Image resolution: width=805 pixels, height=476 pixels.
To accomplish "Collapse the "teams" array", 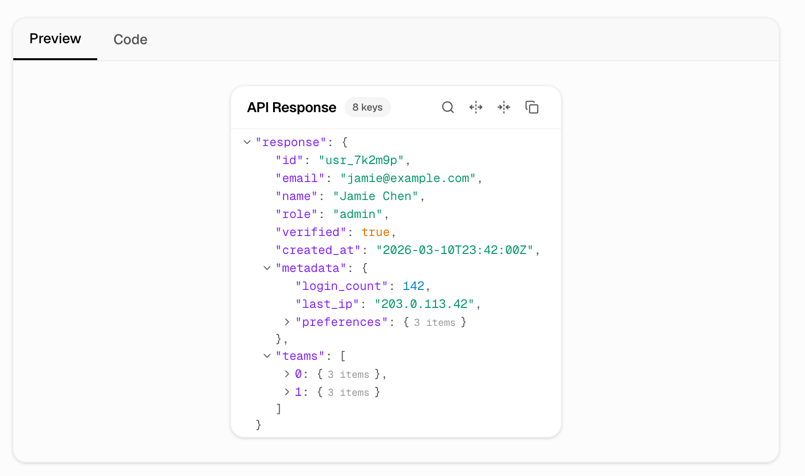I will pyautogui.click(x=267, y=356).
